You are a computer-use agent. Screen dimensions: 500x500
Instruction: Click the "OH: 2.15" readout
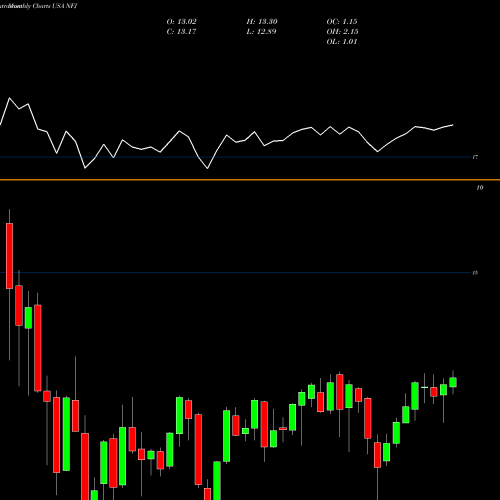coord(342,32)
